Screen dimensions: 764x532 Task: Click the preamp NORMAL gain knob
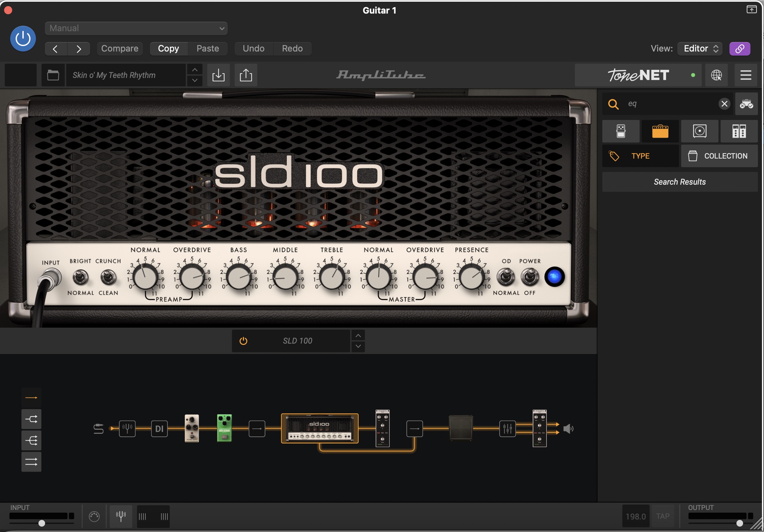click(x=145, y=277)
